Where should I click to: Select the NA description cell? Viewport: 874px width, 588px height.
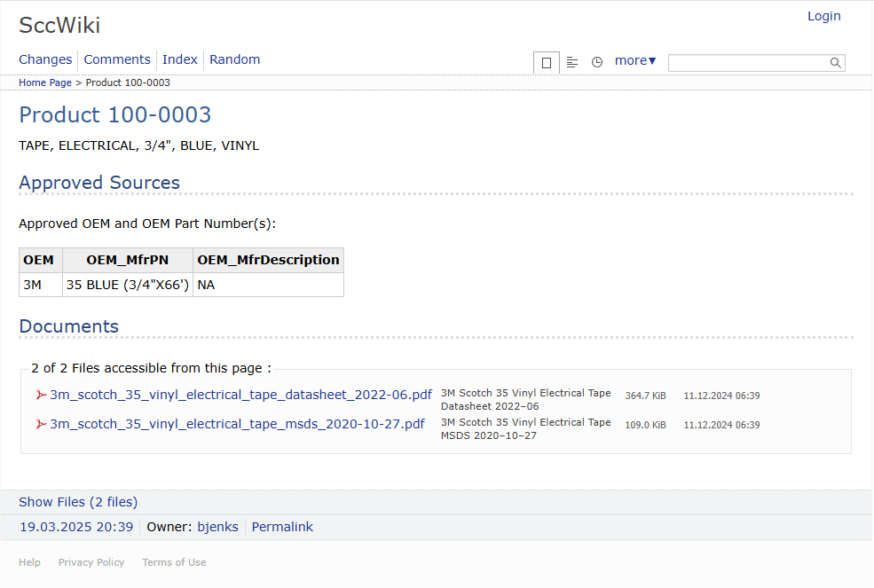click(x=268, y=285)
